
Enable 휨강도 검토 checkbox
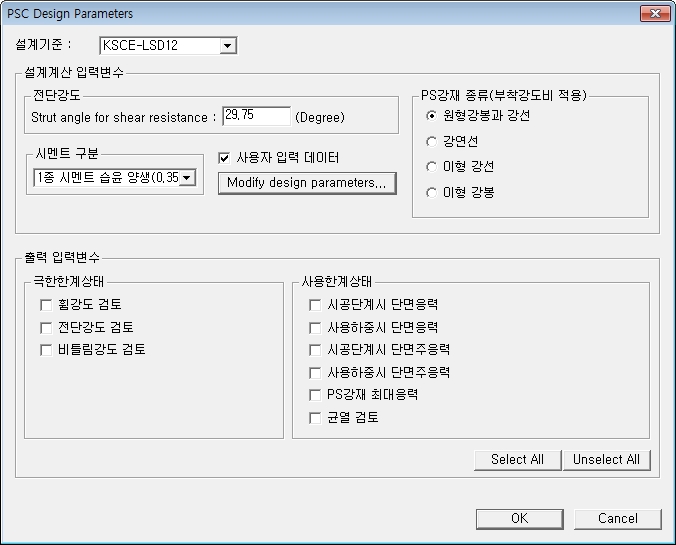(x=46, y=305)
